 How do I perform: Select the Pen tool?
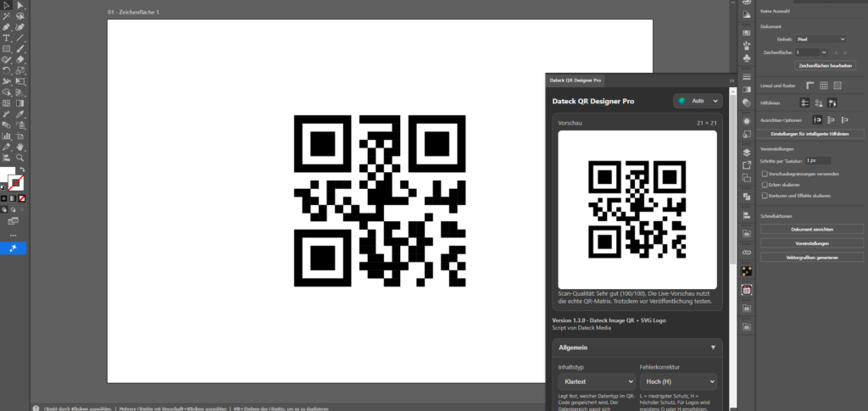tap(7, 27)
